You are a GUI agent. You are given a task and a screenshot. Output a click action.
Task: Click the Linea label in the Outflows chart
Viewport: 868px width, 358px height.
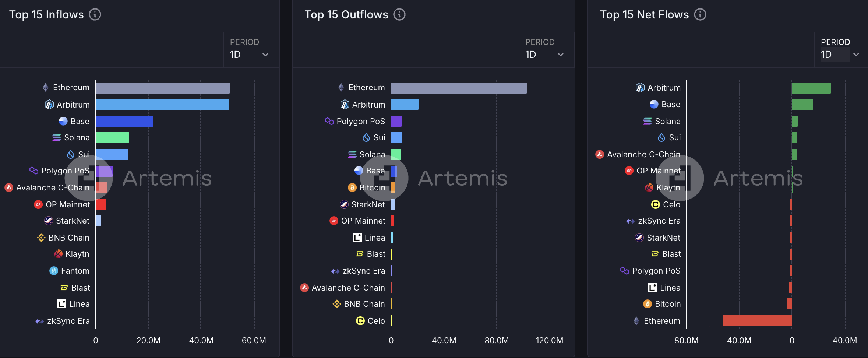(375, 238)
